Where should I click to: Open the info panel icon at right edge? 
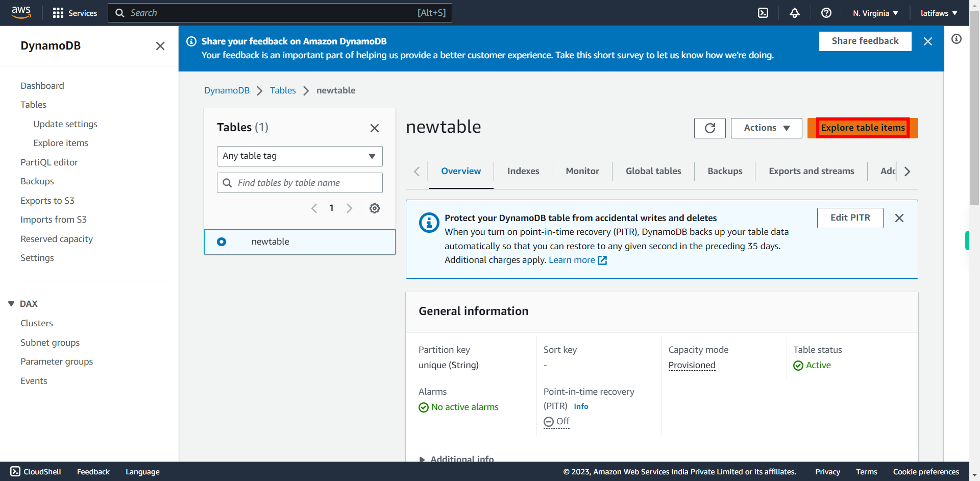[957, 39]
